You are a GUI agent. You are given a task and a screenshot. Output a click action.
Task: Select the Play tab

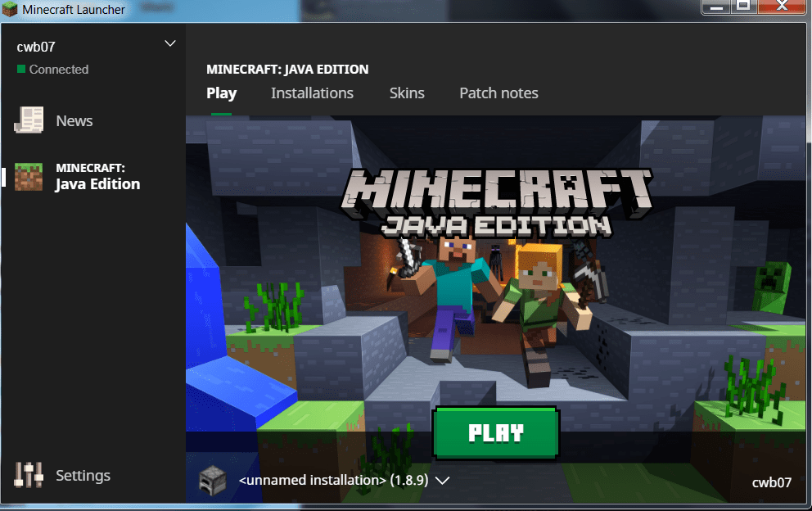point(222,93)
